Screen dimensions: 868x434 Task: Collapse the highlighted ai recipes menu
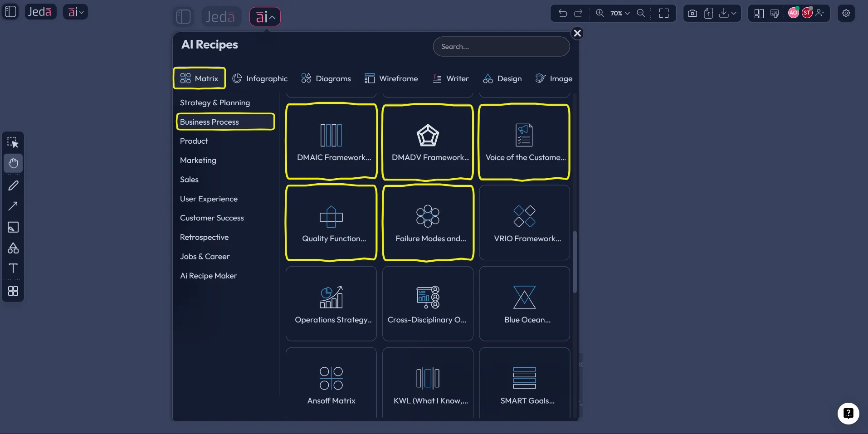pyautogui.click(x=265, y=17)
